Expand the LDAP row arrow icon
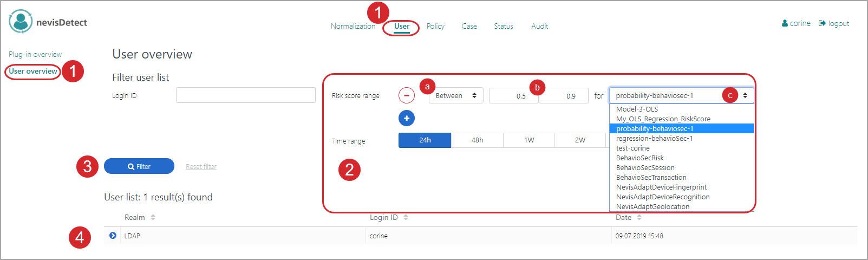The height and width of the screenshot is (260, 868). pyautogui.click(x=113, y=236)
